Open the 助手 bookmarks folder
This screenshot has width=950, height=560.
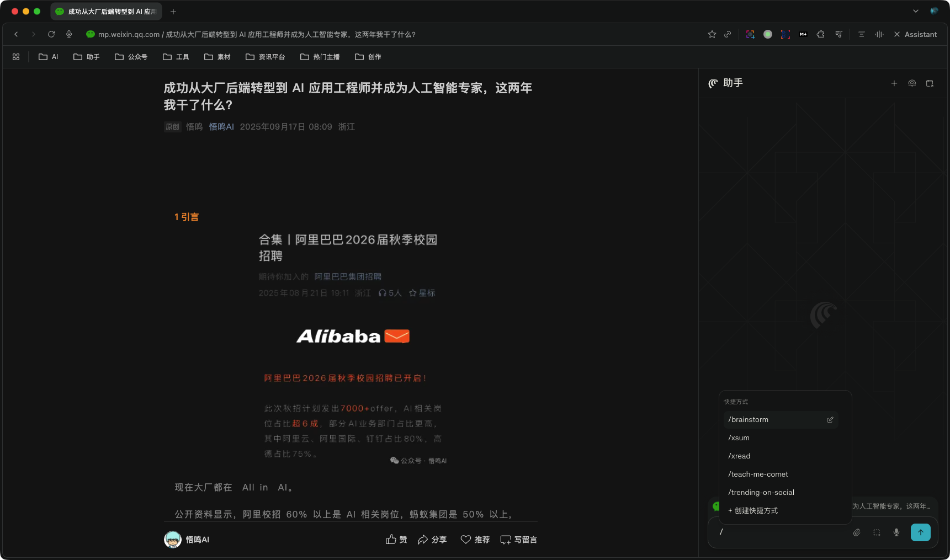click(x=87, y=57)
